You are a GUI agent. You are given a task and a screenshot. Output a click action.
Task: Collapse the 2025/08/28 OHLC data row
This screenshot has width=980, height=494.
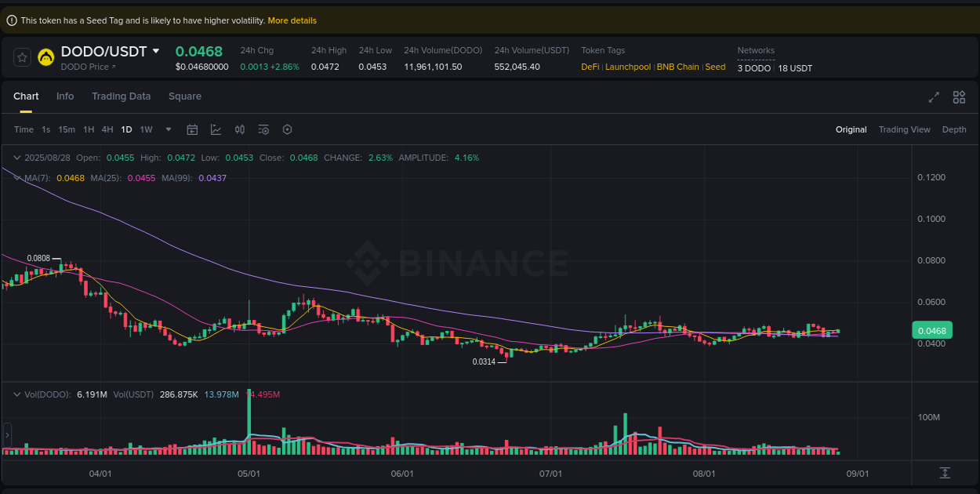point(16,158)
